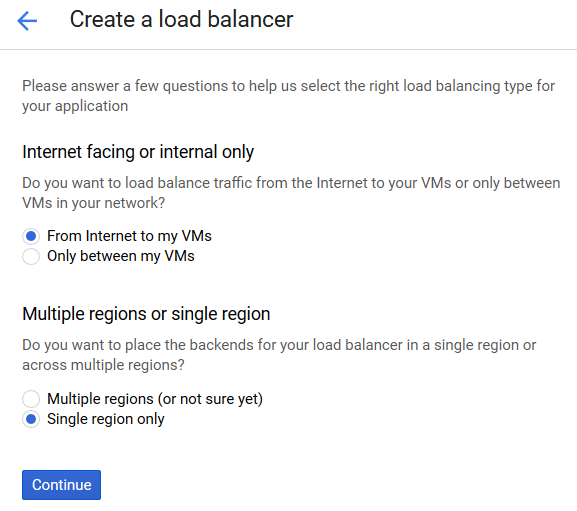Image resolution: width=577 pixels, height=511 pixels.
Task: Select the 'Single region only' radio circle
Action: tap(31, 419)
